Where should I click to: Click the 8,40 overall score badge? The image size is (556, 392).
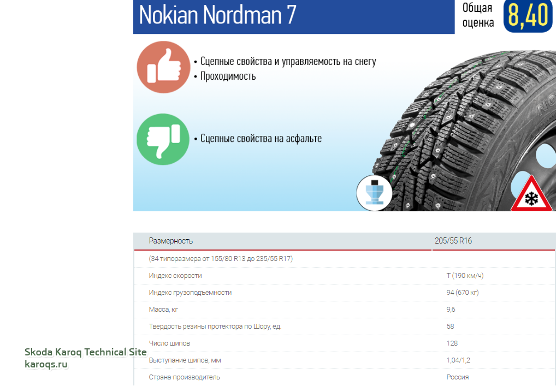tap(528, 16)
